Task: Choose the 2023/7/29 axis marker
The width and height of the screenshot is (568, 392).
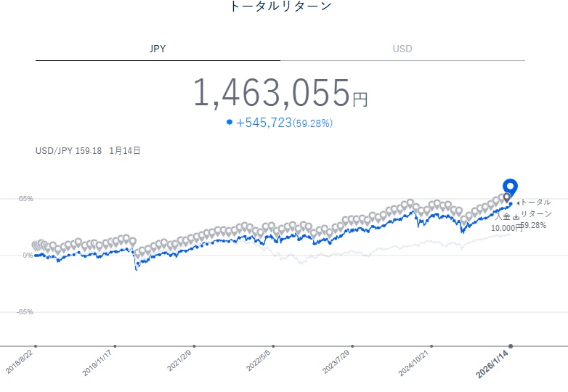Action: 352,346
